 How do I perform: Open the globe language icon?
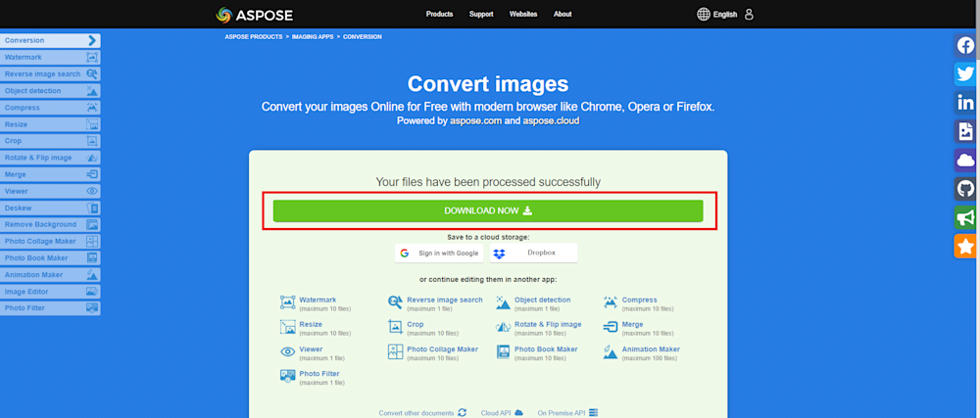[x=704, y=15]
